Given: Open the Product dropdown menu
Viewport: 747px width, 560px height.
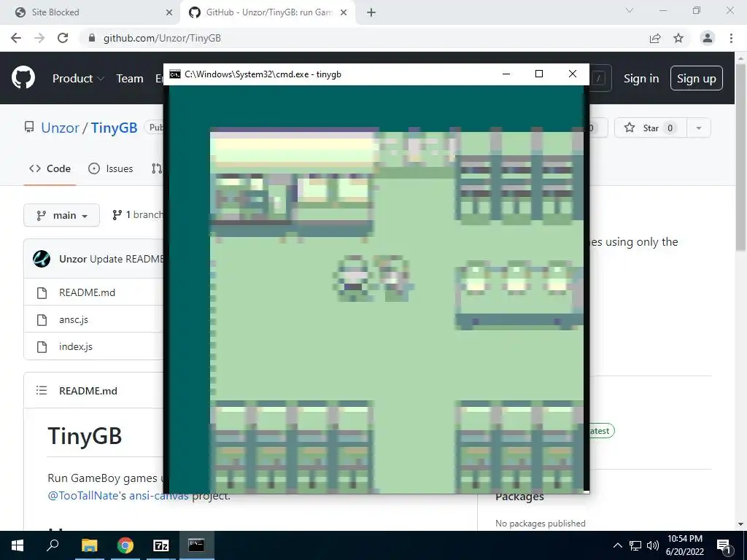Looking at the screenshot, I should (78, 78).
